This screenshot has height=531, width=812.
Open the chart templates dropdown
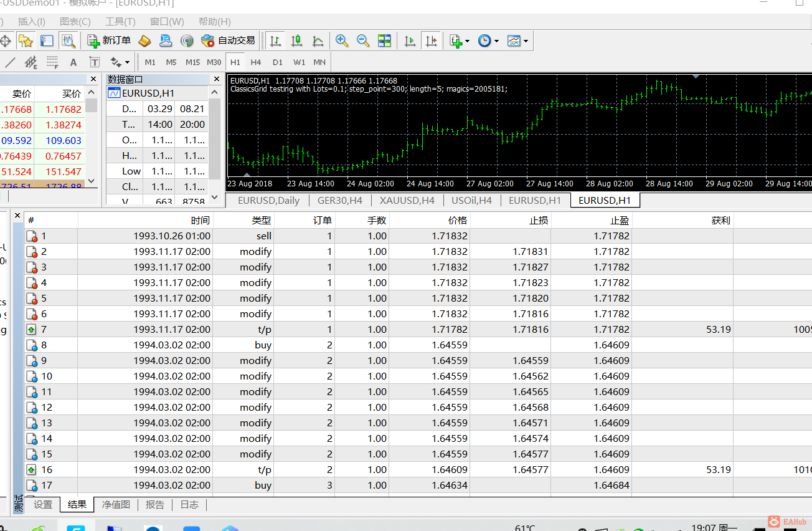(517, 41)
